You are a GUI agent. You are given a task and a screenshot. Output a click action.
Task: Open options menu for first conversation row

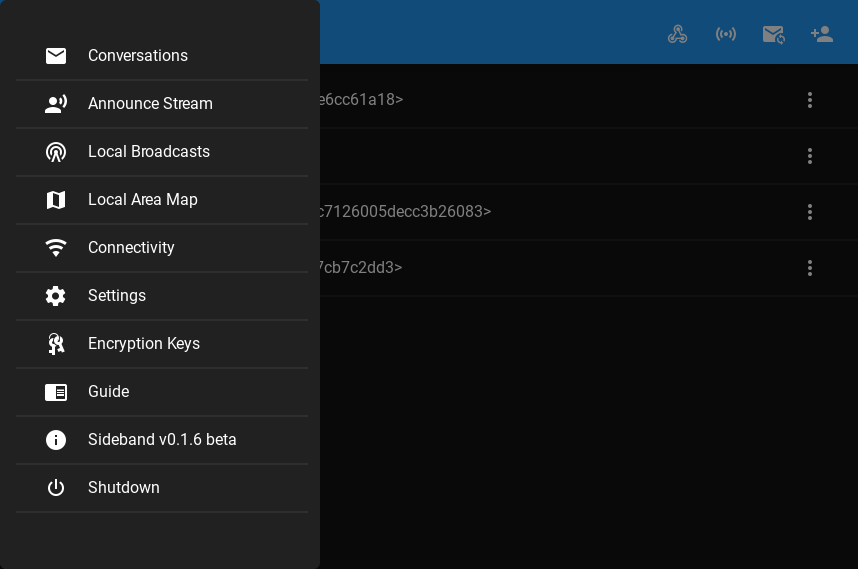point(810,100)
